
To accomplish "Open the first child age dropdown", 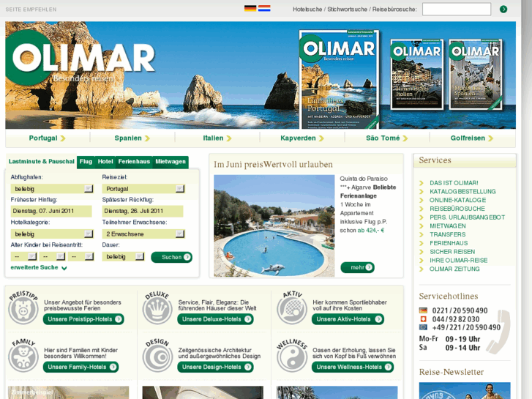I will tap(23, 256).
